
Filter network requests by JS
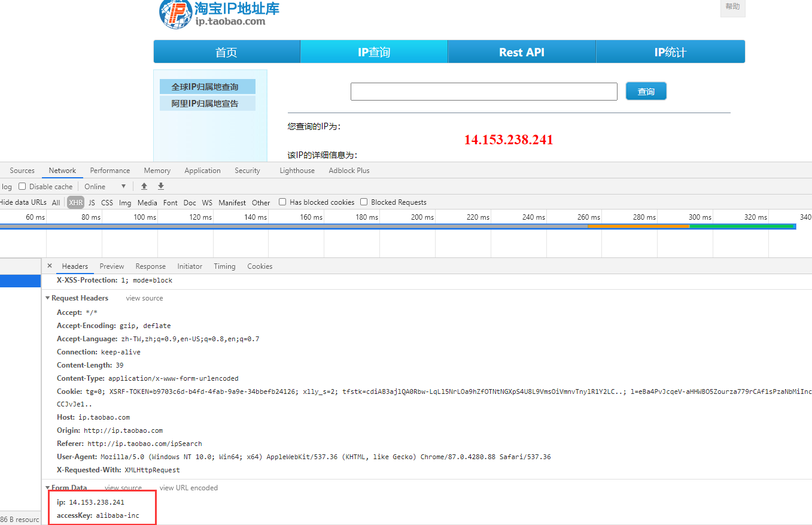tap(91, 202)
